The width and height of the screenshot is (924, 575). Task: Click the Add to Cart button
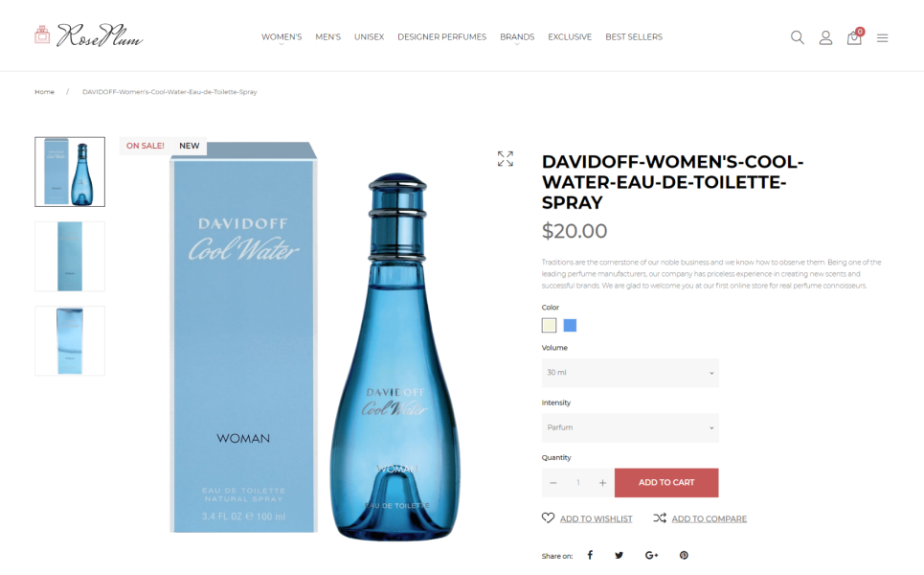666,482
